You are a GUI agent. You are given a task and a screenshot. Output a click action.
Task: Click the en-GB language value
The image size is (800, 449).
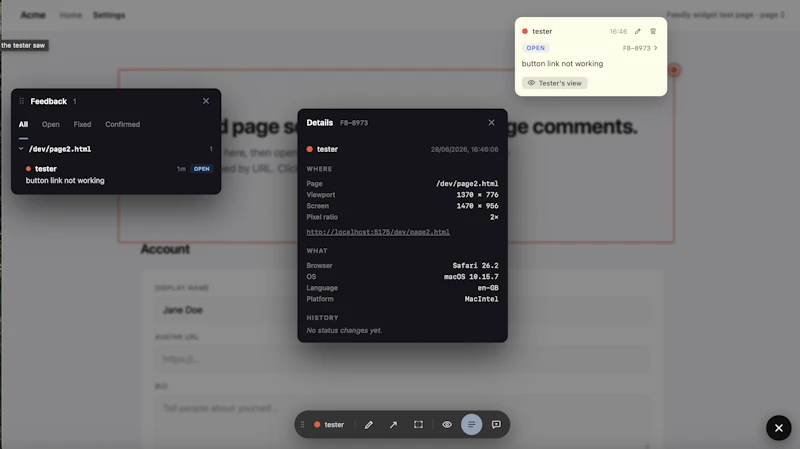pos(488,288)
